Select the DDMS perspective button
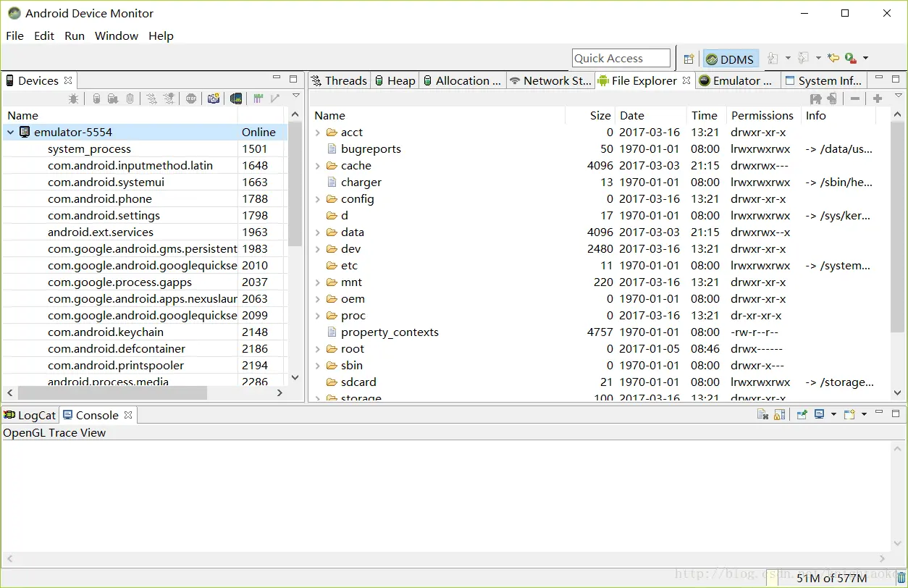The image size is (908, 588). (731, 59)
